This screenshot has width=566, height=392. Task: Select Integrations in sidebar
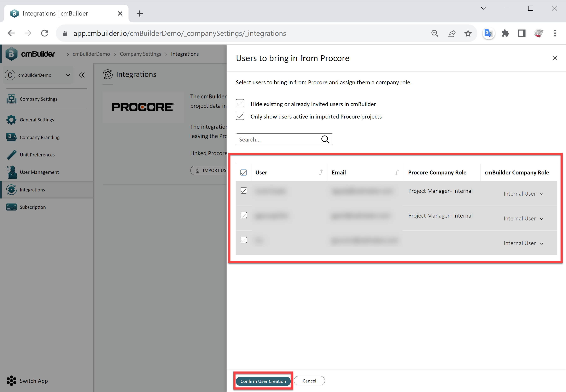46,190
